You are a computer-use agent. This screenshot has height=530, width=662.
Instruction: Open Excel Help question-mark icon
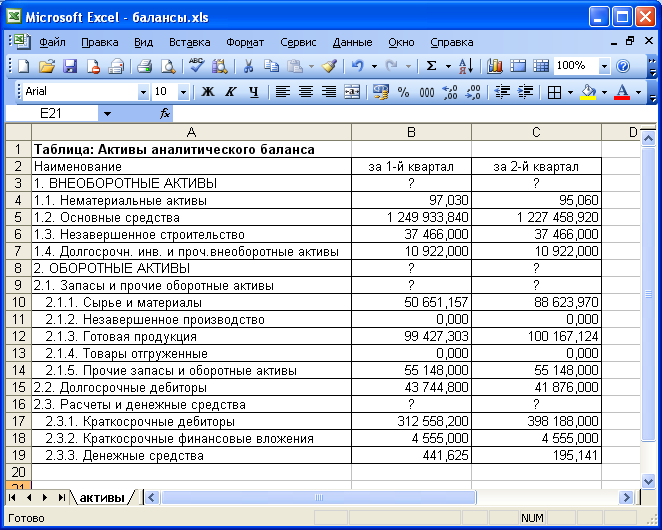(x=623, y=66)
